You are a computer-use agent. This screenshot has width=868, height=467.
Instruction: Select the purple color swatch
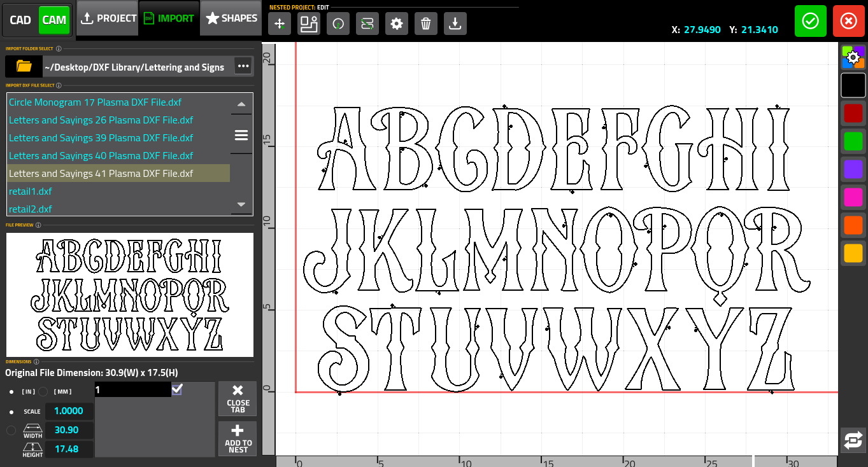pos(853,169)
